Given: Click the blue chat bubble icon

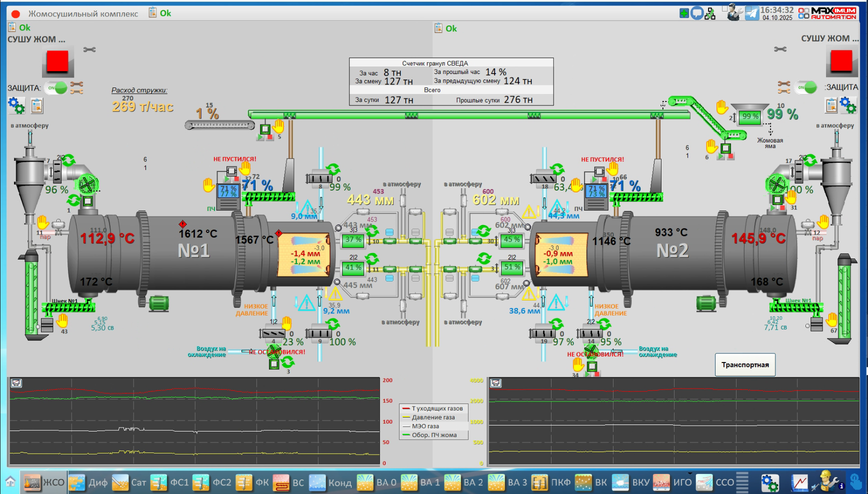Looking at the screenshot, I should click(x=697, y=13).
